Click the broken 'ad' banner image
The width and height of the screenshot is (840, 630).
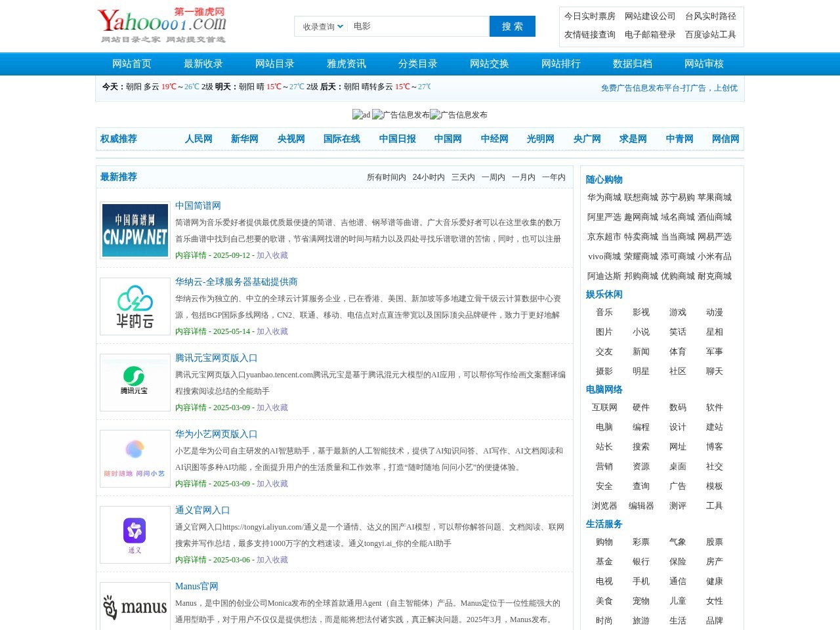tap(362, 115)
